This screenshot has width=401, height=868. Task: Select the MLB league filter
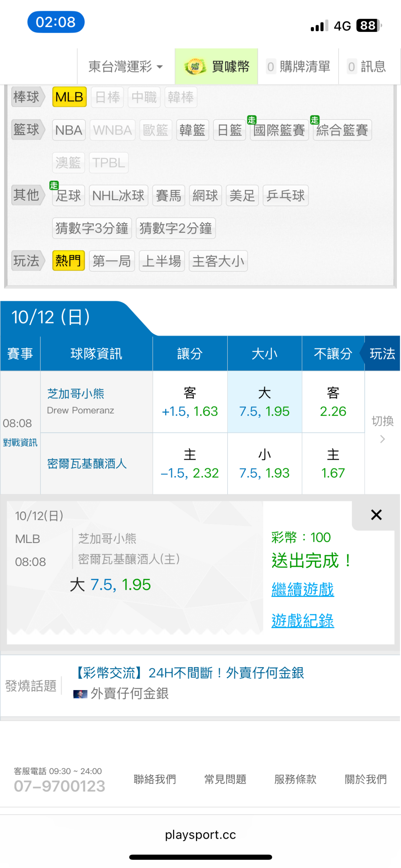[x=69, y=97]
